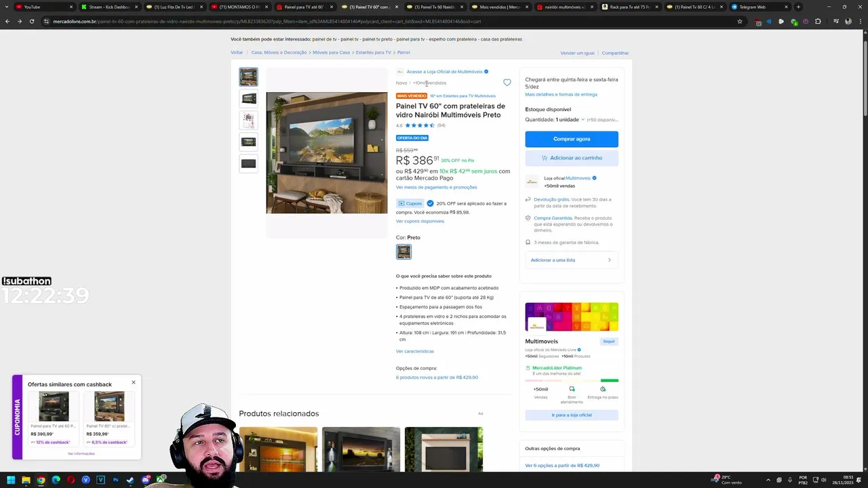The width and height of the screenshot is (868, 488).
Task: Click the Devolução grátis link
Action: [x=551, y=200]
